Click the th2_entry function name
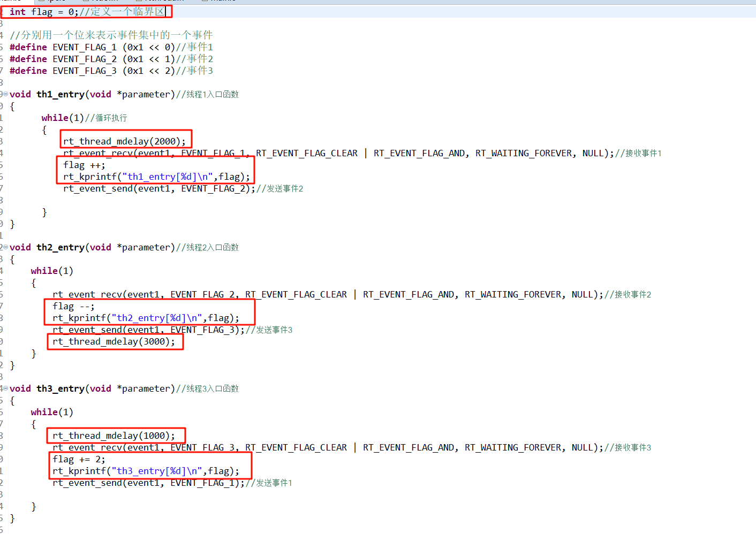 [61, 247]
